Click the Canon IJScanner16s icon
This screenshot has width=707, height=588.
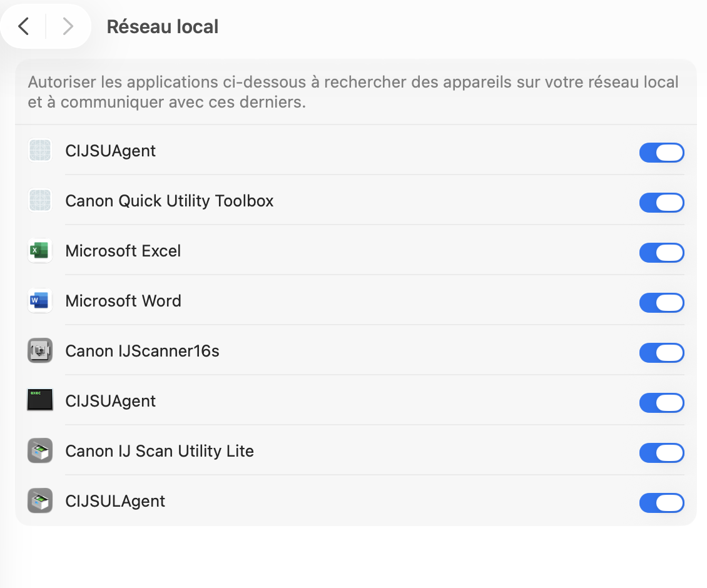pos(40,351)
